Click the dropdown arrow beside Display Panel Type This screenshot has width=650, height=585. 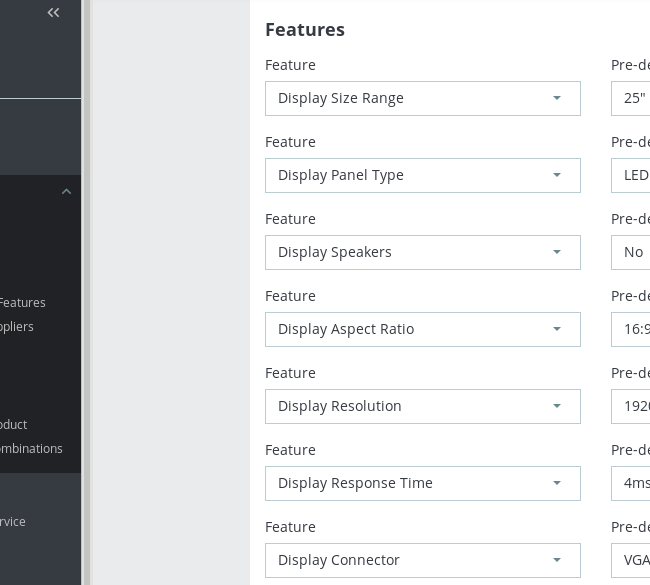coord(557,175)
